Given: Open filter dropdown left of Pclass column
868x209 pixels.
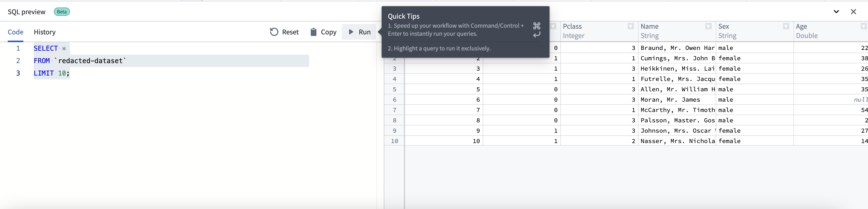Looking at the screenshot, I should pos(553,26).
